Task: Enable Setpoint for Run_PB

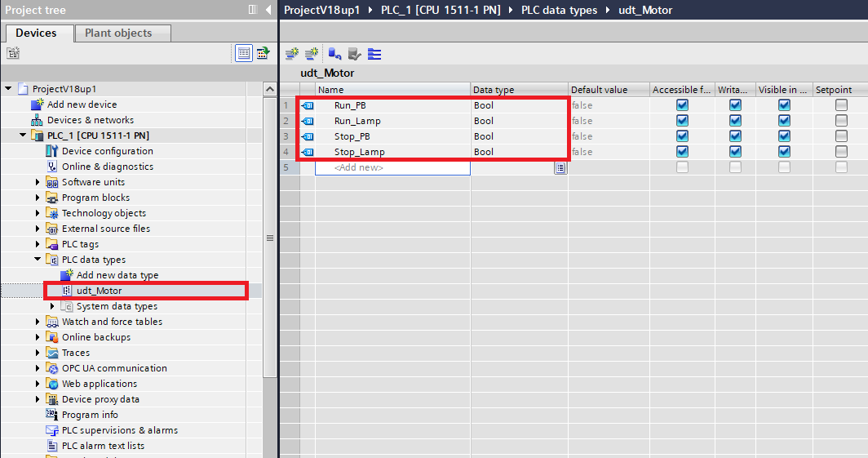Action: [841, 104]
